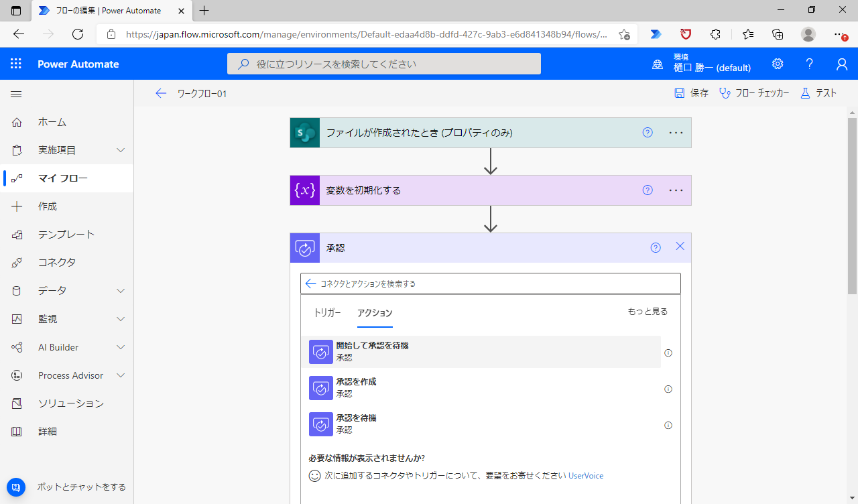The width and height of the screenshot is (858, 504).
Task: Expand the AI Builder navigation group
Action: coord(121,347)
